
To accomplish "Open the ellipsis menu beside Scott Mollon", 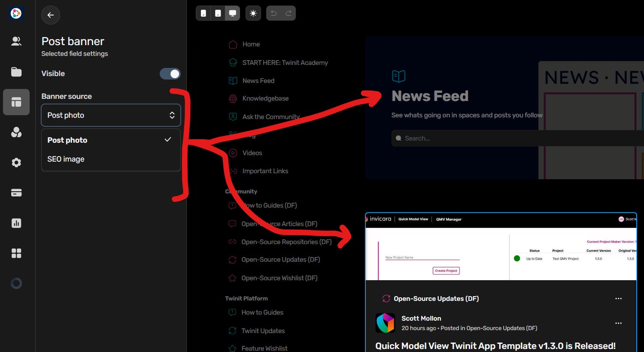I will click(x=618, y=323).
